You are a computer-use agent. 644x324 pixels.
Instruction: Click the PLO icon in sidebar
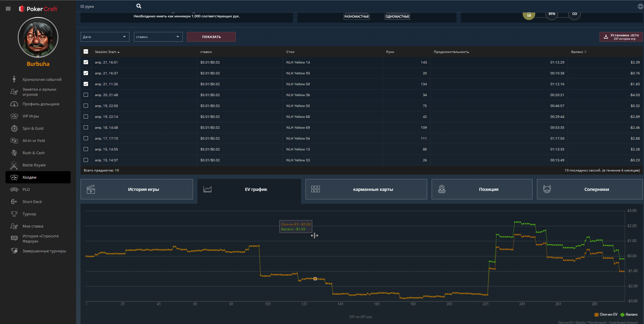[14, 190]
